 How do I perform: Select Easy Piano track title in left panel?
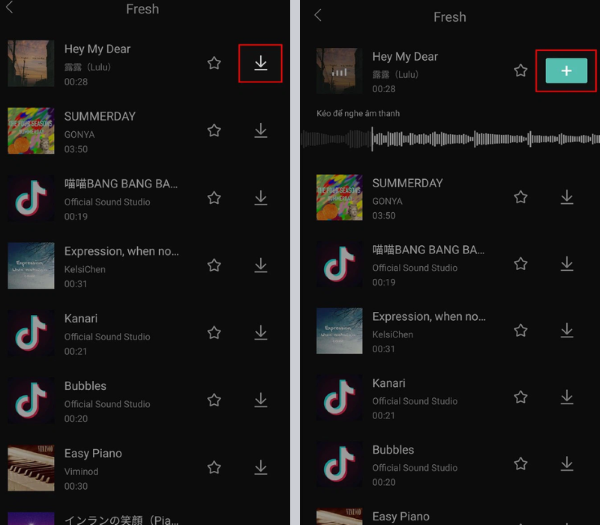coord(93,453)
